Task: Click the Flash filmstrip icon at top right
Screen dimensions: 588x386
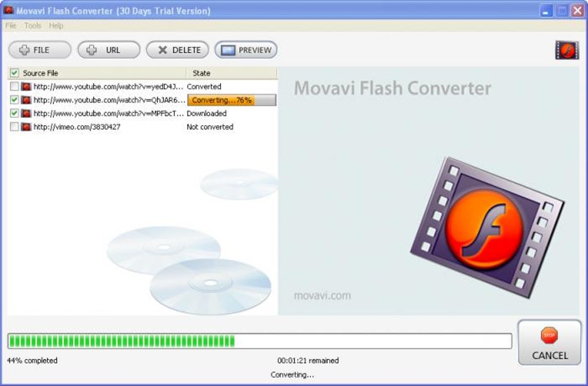Action: tap(567, 50)
